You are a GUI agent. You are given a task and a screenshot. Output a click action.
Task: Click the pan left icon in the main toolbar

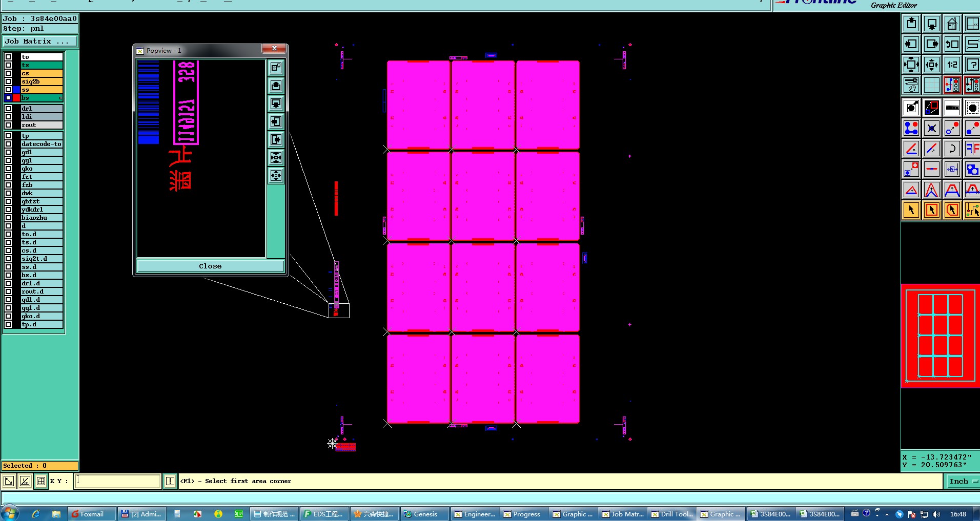pos(911,44)
